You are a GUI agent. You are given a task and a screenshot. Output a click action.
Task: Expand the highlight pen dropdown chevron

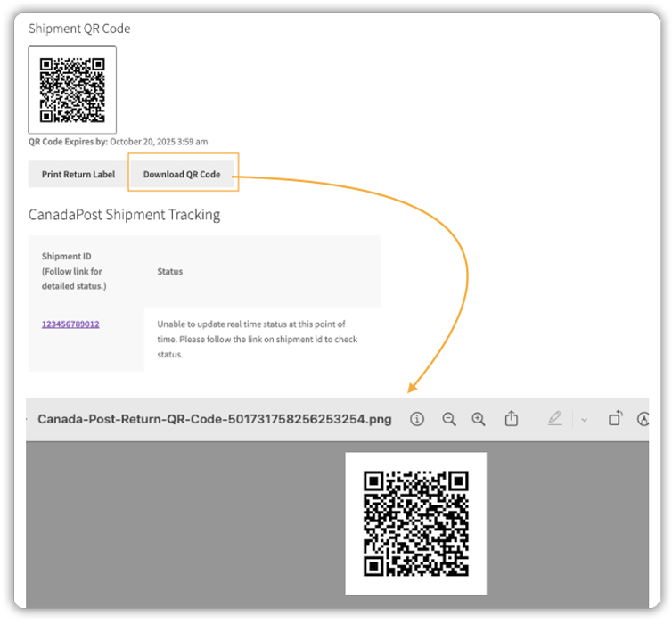click(584, 420)
